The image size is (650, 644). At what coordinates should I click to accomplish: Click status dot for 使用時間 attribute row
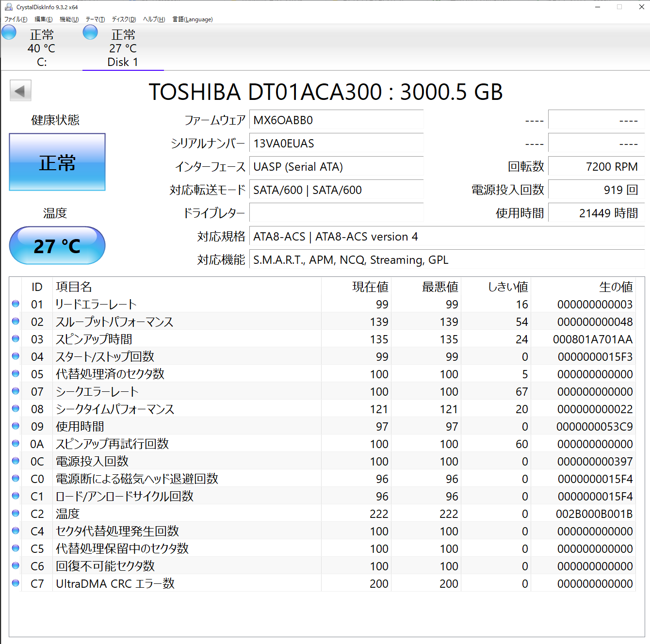point(16,426)
